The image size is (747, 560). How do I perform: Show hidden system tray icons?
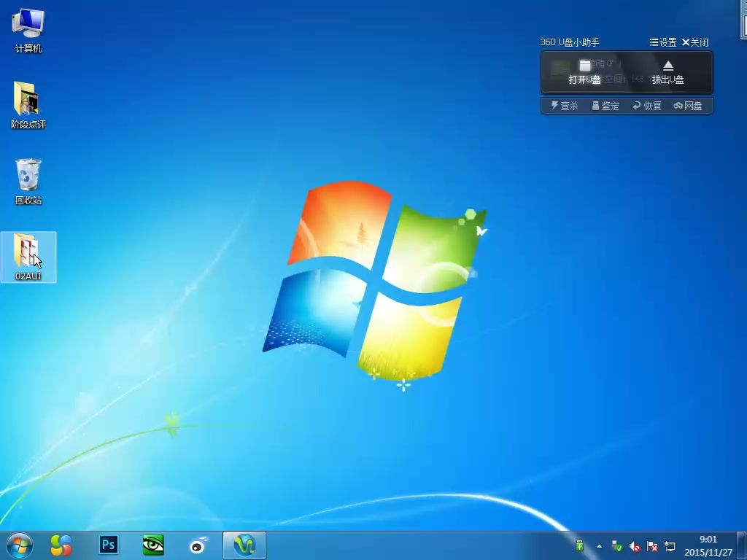pos(600,546)
